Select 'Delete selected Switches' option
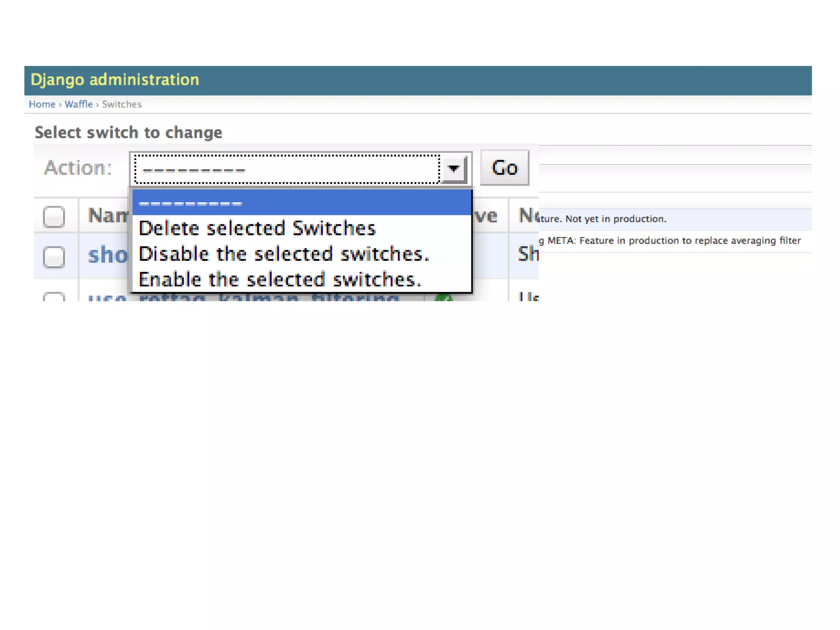The height and width of the screenshot is (630, 840). pos(257,228)
